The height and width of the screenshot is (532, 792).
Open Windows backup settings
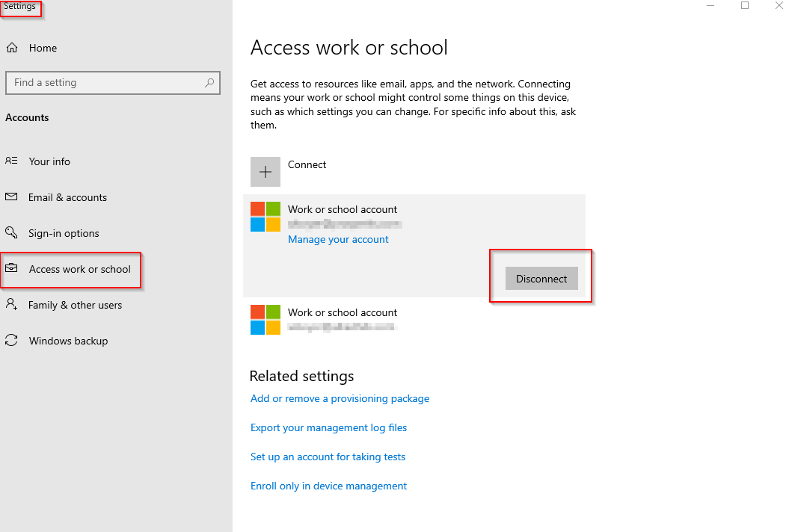(68, 341)
